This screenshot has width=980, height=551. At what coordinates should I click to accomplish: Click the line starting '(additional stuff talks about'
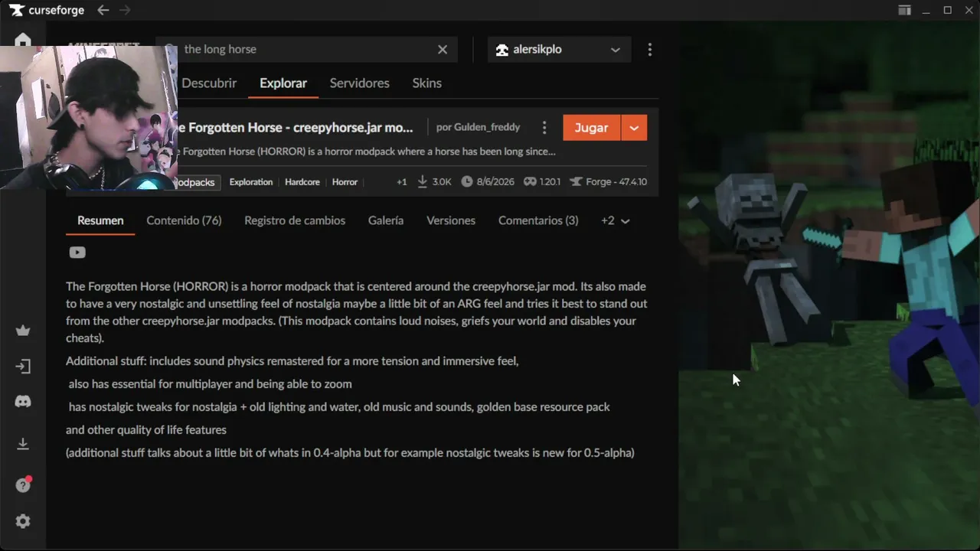tap(350, 453)
